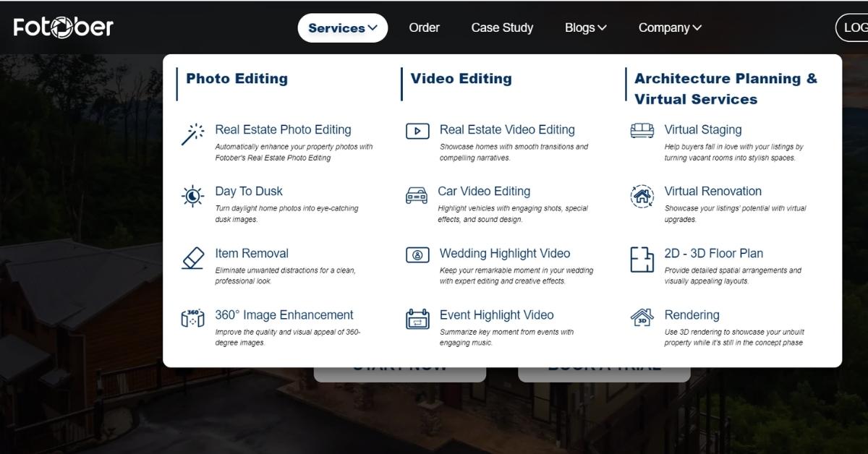Viewport: 868px width, 454px height.
Task: Open Rendering service link
Action: (692, 314)
